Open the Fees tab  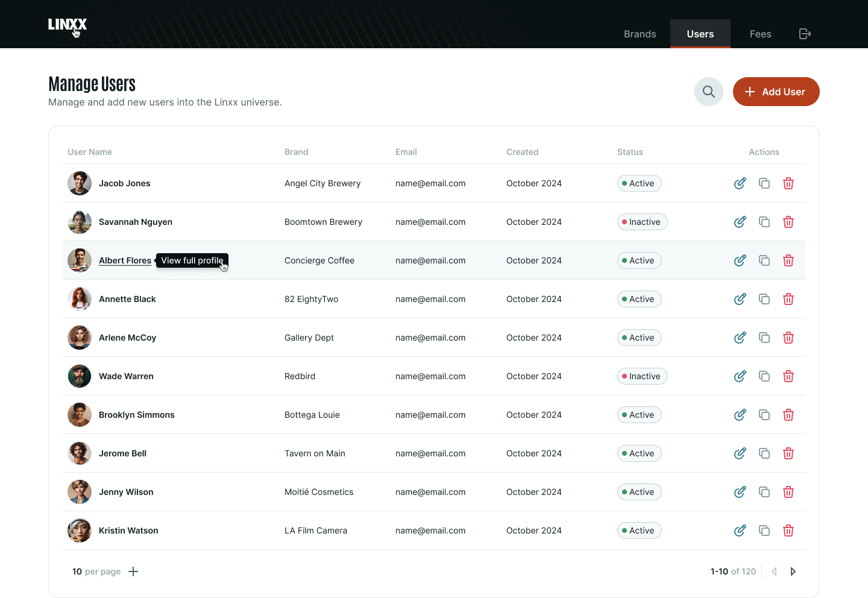point(760,34)
